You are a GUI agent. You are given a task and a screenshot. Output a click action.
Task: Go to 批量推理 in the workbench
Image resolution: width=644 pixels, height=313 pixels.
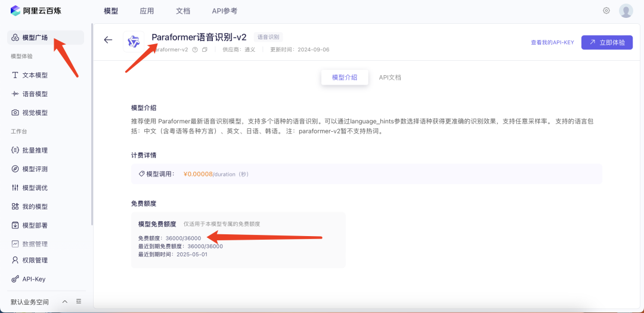(x=35, y=150)
